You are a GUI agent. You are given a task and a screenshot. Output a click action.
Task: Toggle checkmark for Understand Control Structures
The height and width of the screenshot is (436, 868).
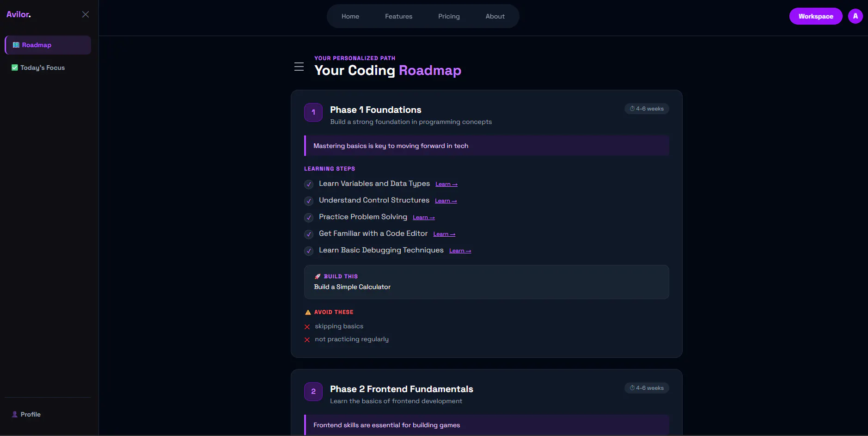tap(309, 201)
